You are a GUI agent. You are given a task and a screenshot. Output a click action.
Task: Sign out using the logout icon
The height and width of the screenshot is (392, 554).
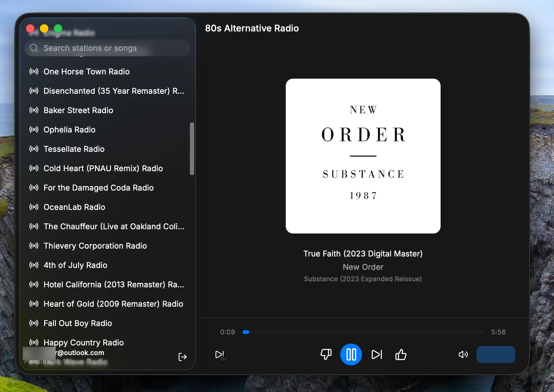click(x=182, y=357)
